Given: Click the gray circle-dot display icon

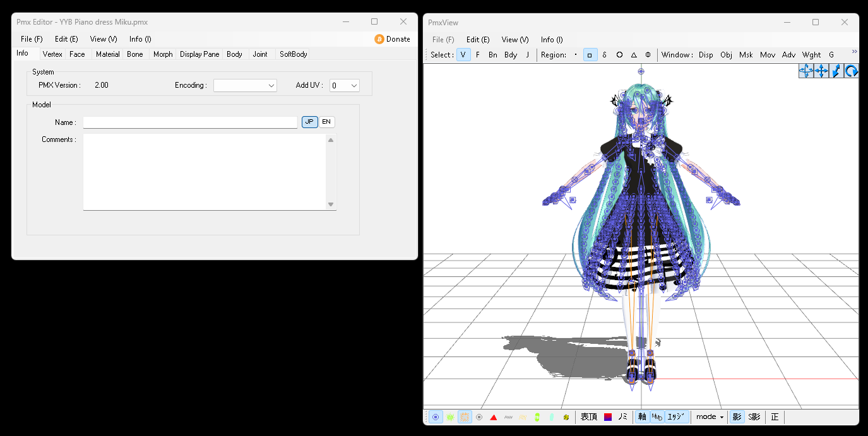Looking at the screenshot, I should 479,417.
